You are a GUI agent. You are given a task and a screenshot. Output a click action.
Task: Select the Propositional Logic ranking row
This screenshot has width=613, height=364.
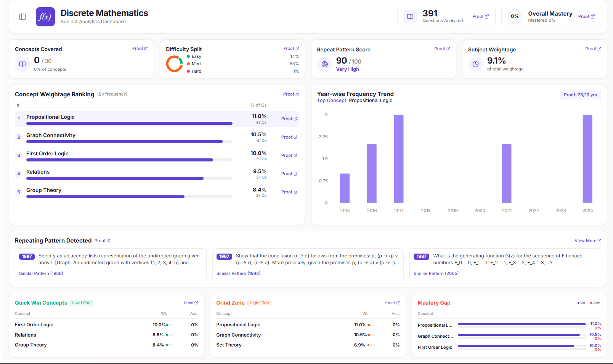[157, 119]
